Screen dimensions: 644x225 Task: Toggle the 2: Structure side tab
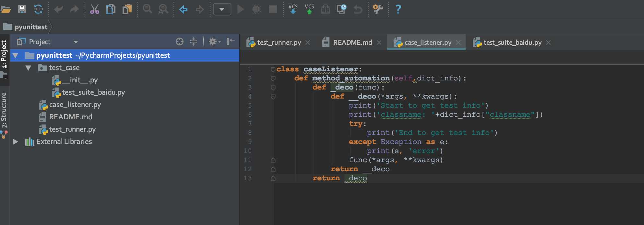[4, 115]
